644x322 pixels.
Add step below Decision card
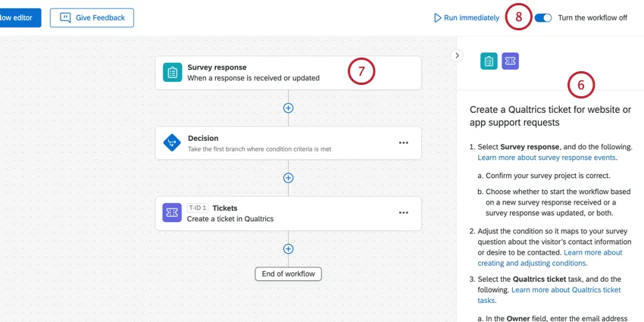(289, 178)
